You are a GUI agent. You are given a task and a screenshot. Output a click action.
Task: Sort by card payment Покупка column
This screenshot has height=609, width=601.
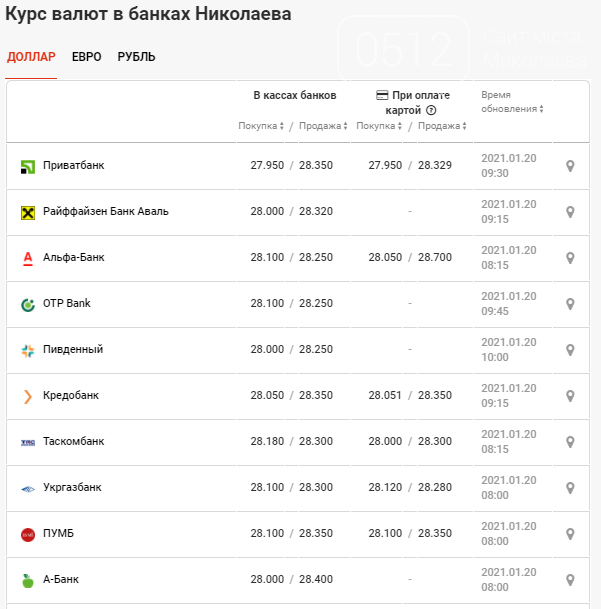coord(379,126)
